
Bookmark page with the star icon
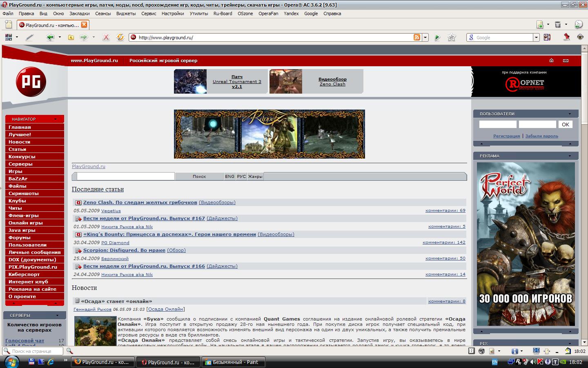tap(451, 37)
